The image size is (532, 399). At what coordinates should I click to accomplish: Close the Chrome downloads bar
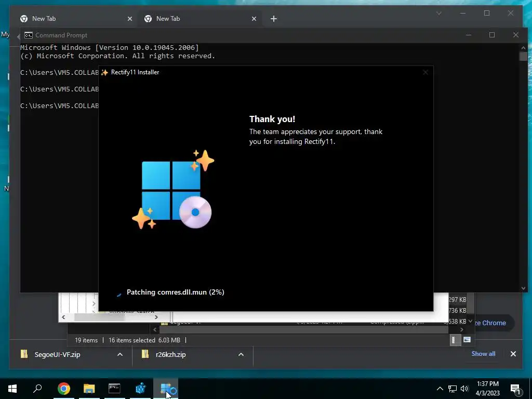coord(513,354)
